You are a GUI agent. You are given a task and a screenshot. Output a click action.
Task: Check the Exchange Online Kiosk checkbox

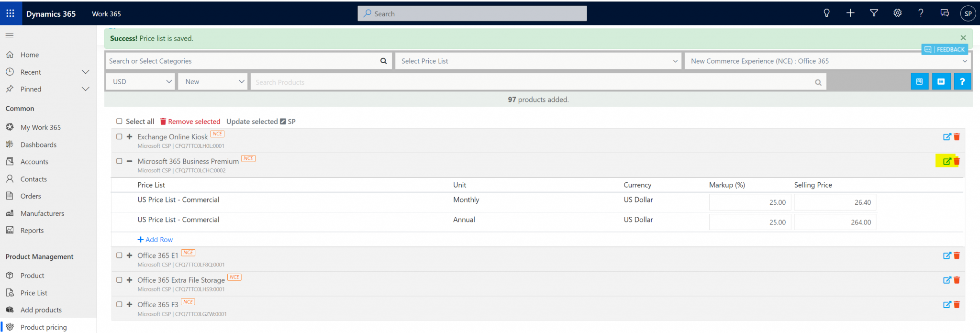(x=119, y=136)
